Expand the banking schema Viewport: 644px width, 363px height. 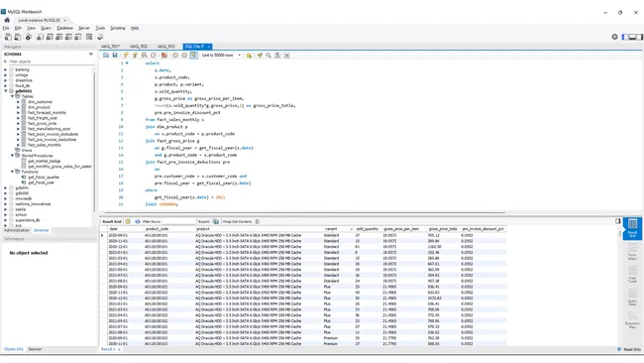5,69
